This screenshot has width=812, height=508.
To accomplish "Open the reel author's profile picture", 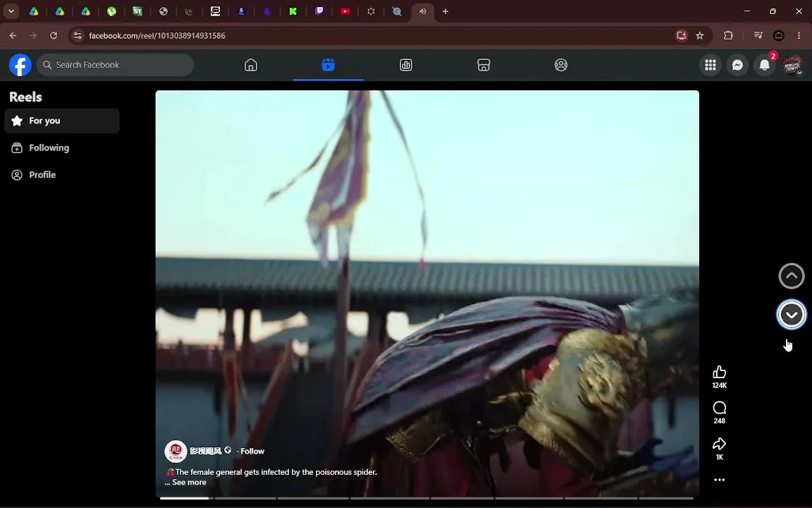I will coord(176,451).
